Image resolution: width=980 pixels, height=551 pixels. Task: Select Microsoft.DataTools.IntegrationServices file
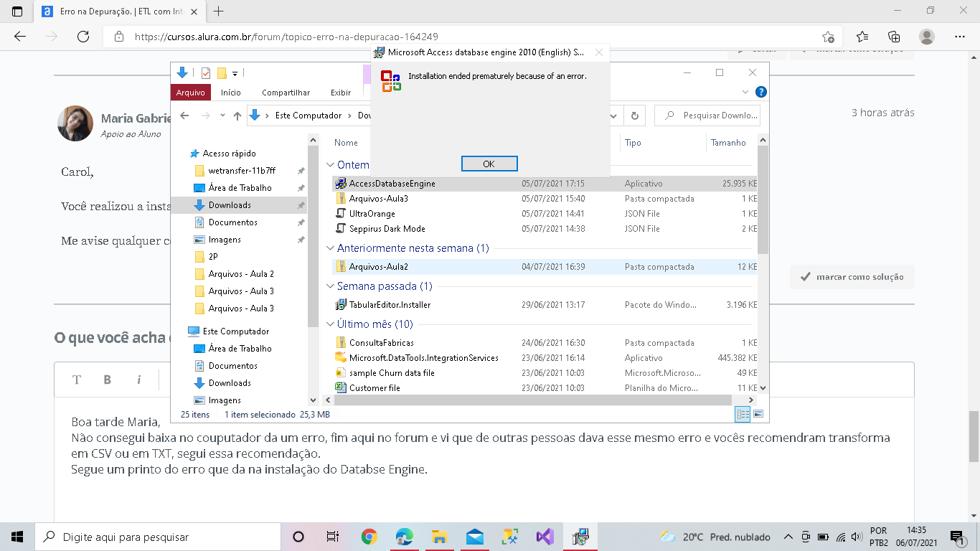(545, 358)
